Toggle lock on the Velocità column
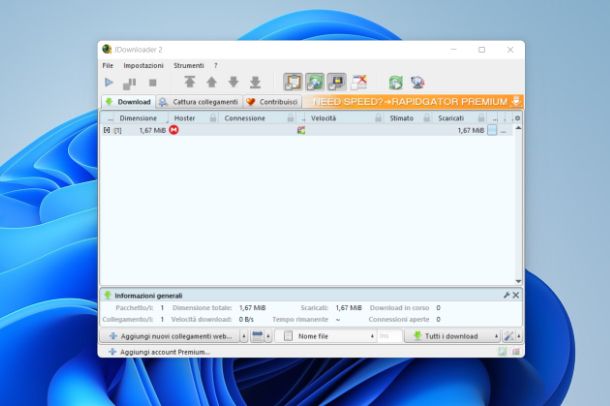610x406 pixels. click(x=378, y=118)
